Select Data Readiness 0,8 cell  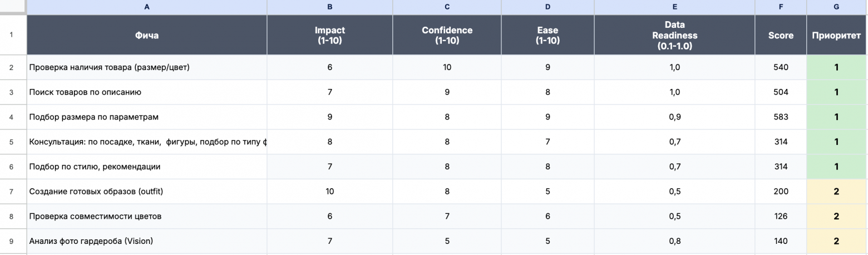674,241
